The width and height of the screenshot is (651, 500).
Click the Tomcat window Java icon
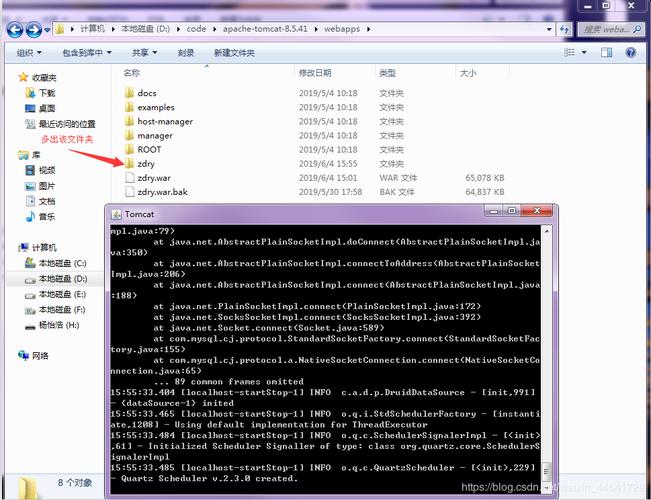tap(116, 214)
